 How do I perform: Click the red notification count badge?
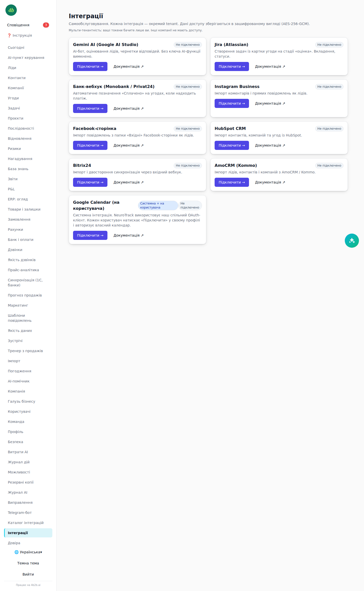point(46,25)
